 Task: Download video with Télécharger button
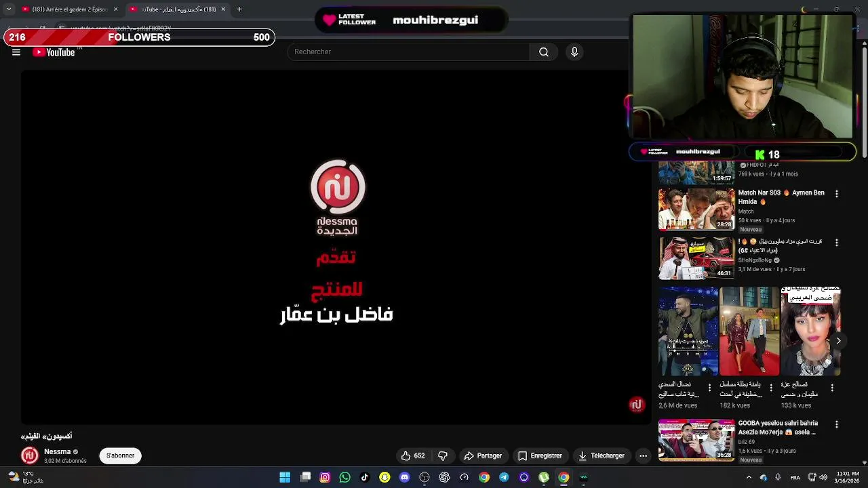coord(601,455)
